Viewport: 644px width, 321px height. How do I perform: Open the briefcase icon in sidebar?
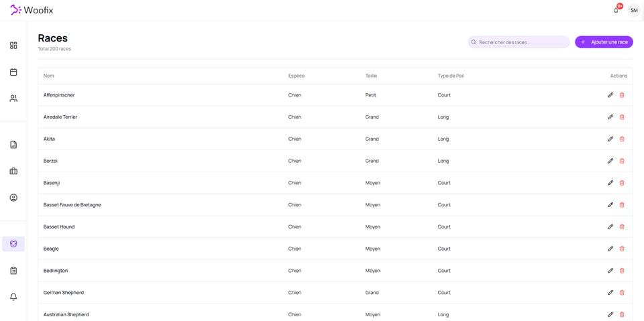pos(13,172)
